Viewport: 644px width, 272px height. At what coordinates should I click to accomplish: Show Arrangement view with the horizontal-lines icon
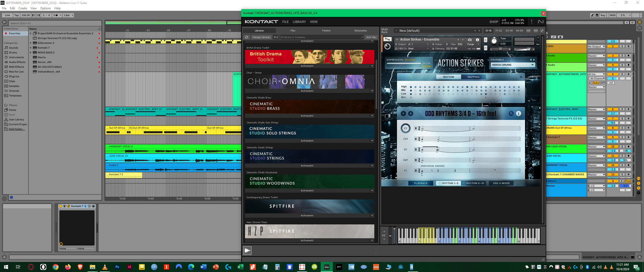click(x=640, y=22)
